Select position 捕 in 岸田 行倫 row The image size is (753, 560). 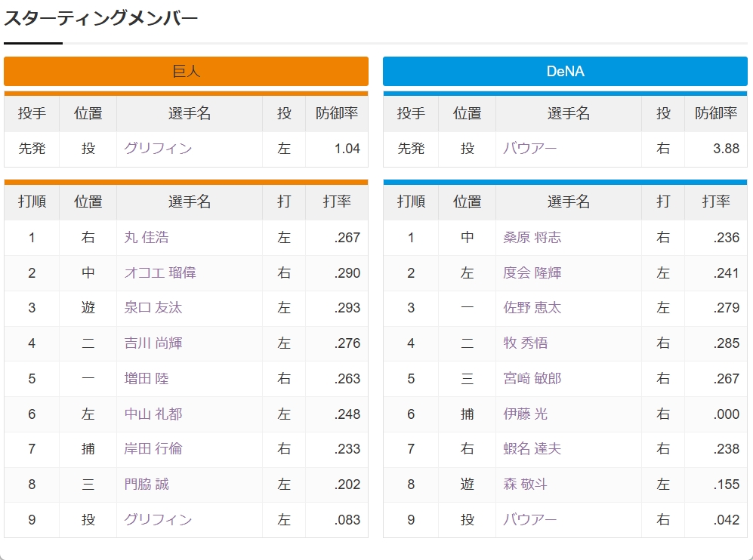pyautogui.click(x=88, y=448)
